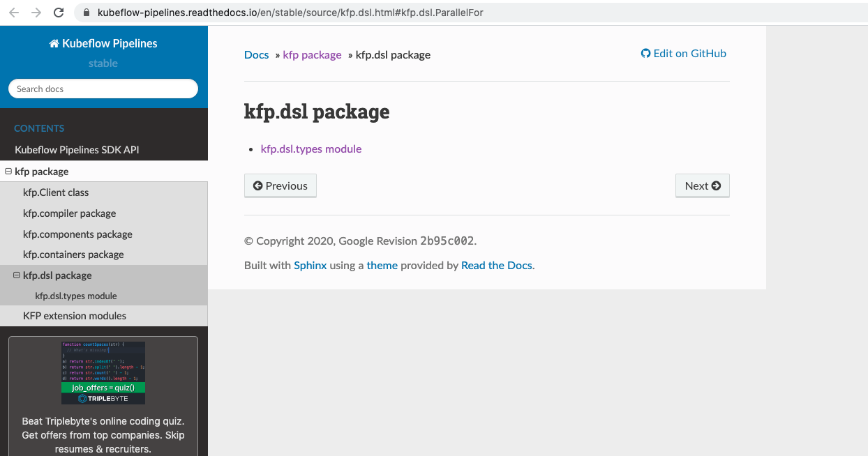Click the GitHub icon beside Edit on GitHub
Image resolution: width=868 pixels, height=456 pixels.
[645, 53]
